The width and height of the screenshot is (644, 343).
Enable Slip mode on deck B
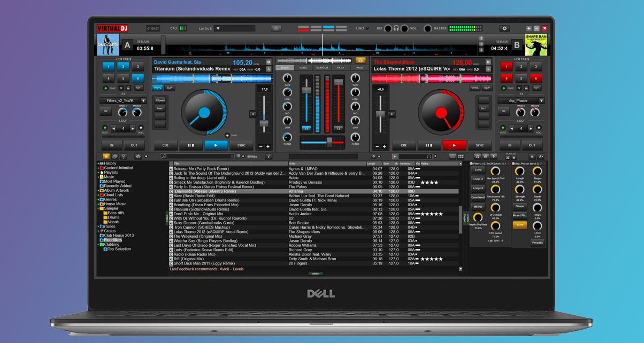[487, 88]
